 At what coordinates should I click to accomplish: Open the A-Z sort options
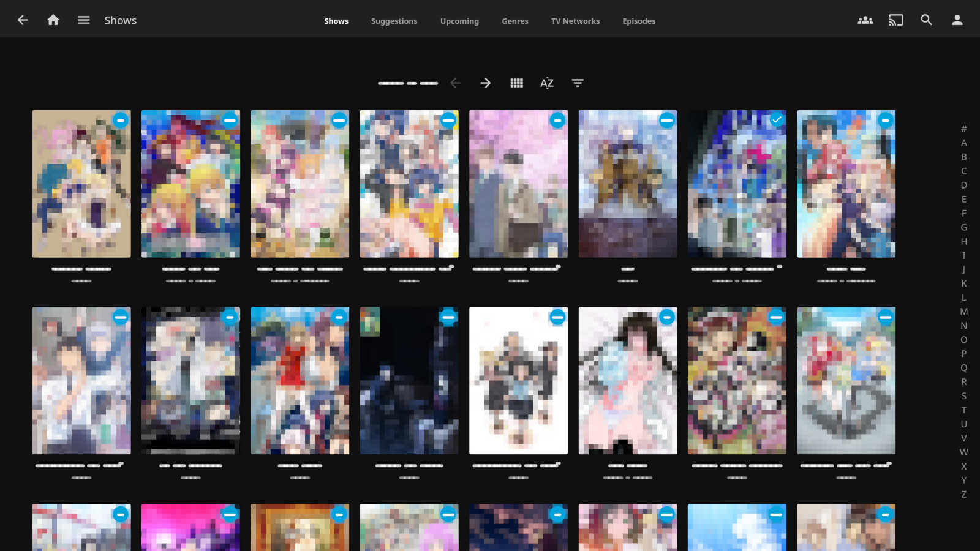click(x=547, y=83)
